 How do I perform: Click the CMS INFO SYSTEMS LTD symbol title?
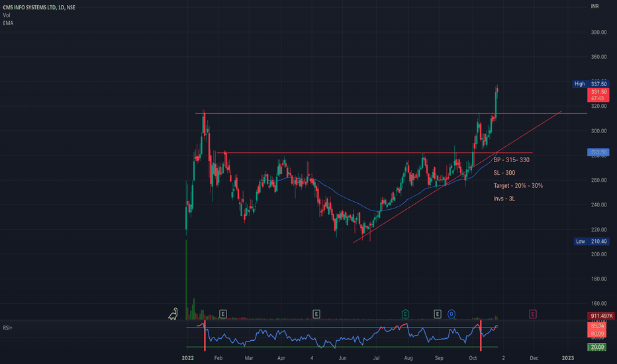[39, 7]
